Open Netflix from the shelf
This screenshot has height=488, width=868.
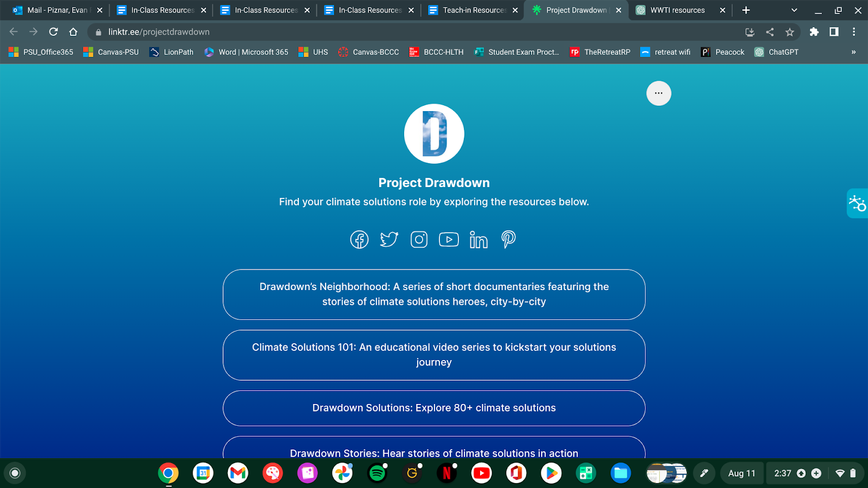point(446,473)
